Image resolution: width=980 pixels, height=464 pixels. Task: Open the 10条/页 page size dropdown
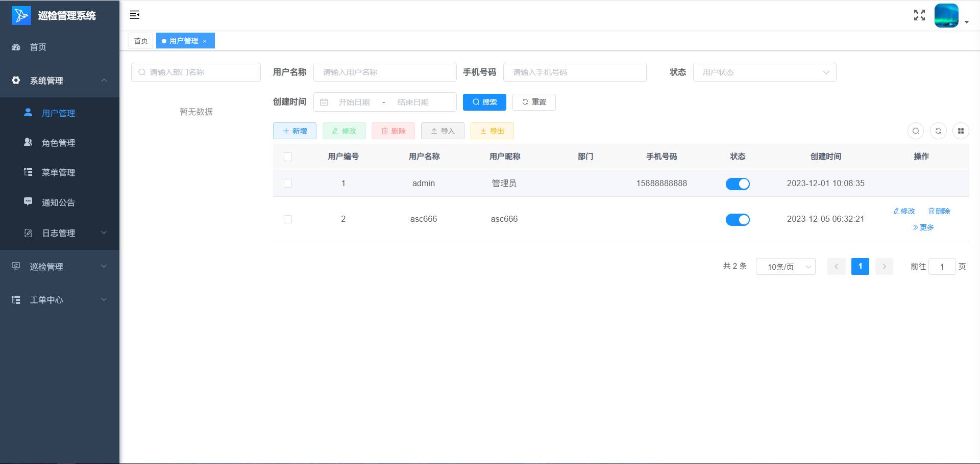point(785,267)
